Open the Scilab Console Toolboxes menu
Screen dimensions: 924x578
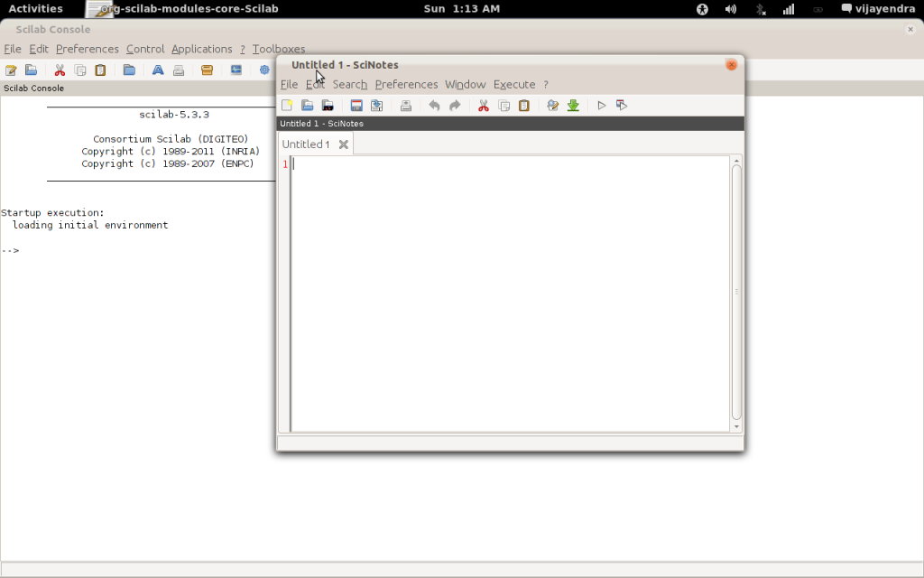[x=279, y=49]
